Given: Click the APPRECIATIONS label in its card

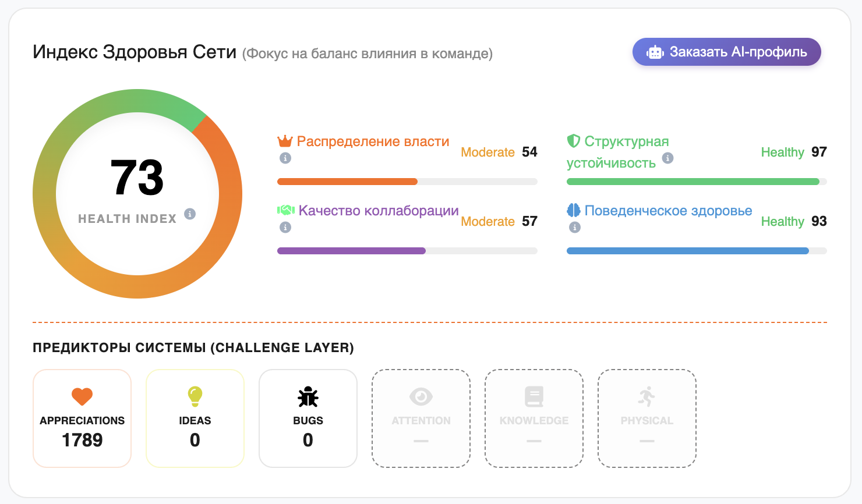Looking at the screenshot, I should 82,421.
